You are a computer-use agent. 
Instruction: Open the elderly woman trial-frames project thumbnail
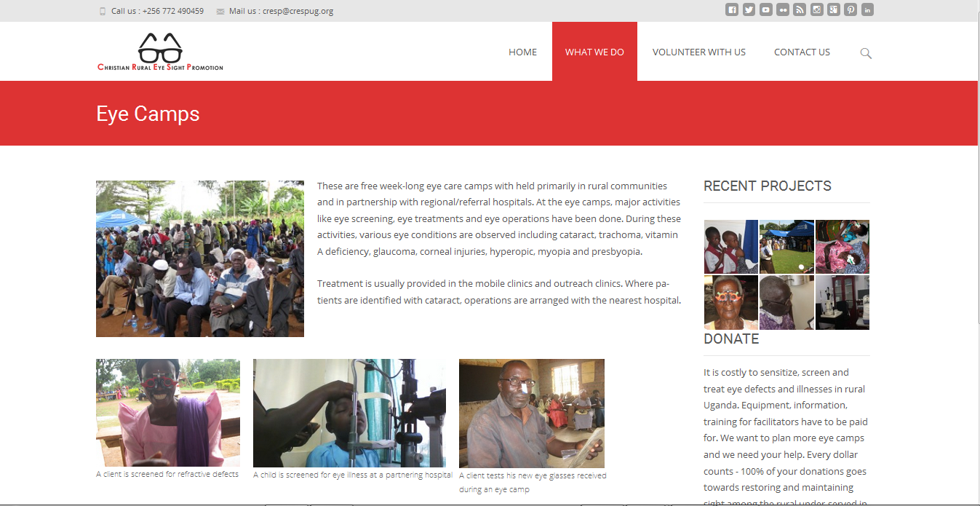[x=731, y=302]
